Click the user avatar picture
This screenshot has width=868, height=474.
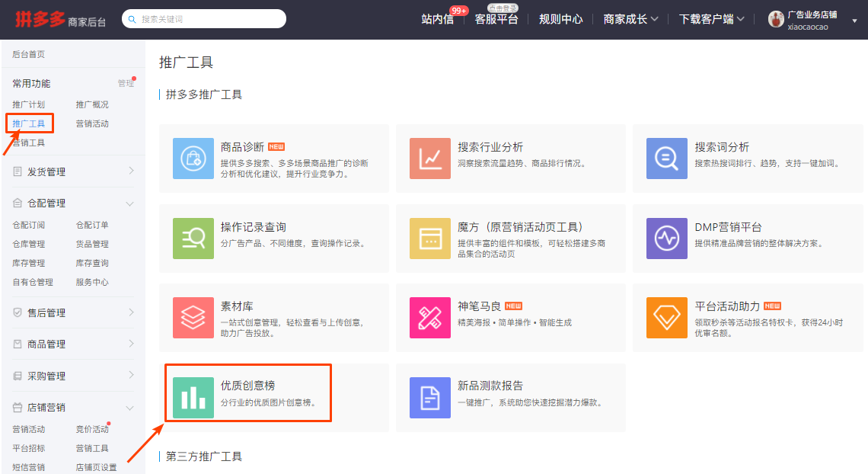coord(776,19)
